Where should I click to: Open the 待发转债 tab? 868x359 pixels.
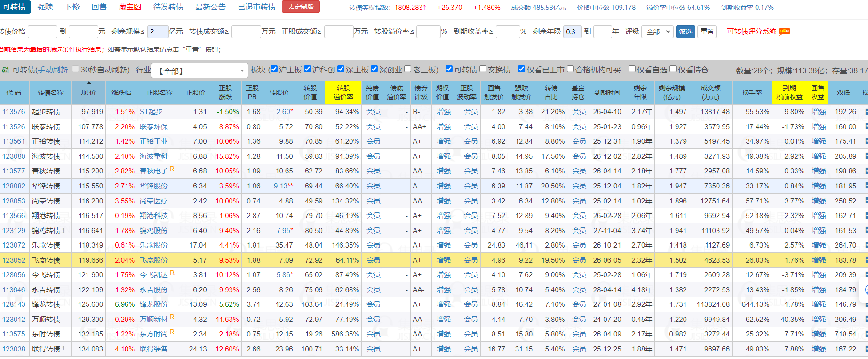click(x=168, y=7)
